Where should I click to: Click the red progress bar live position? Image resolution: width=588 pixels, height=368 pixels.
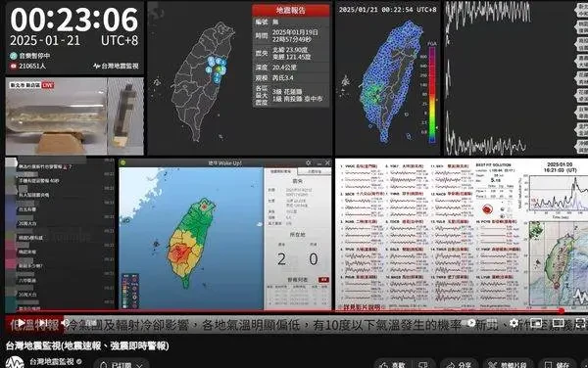[562, 310]
